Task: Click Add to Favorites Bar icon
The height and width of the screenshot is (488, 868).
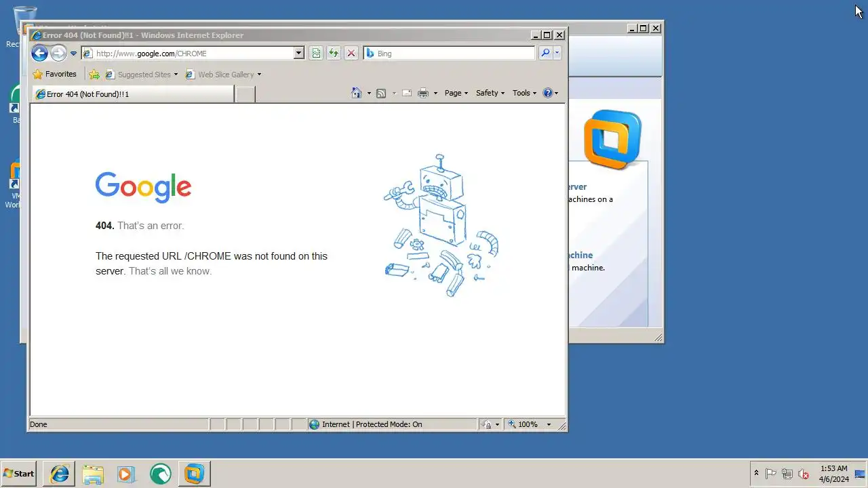Action: pyautogui.click(x=94, y=75)
